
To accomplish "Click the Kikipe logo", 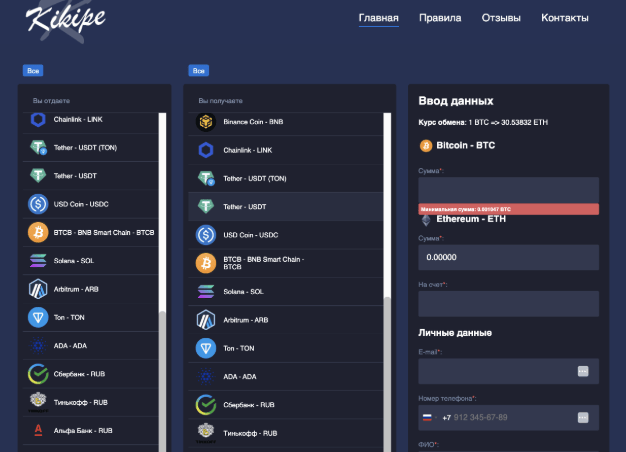I will [x=65, y=20].
